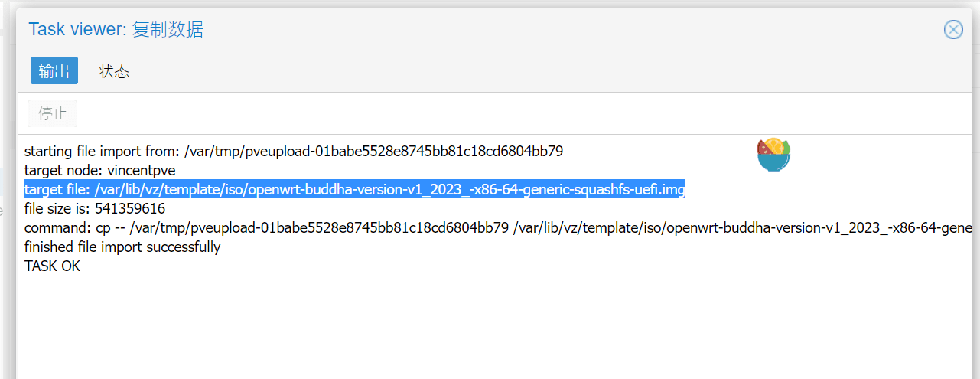Switch to the 输出 tab
Viewport: 980px width, 379px height.
coord(54,71)
